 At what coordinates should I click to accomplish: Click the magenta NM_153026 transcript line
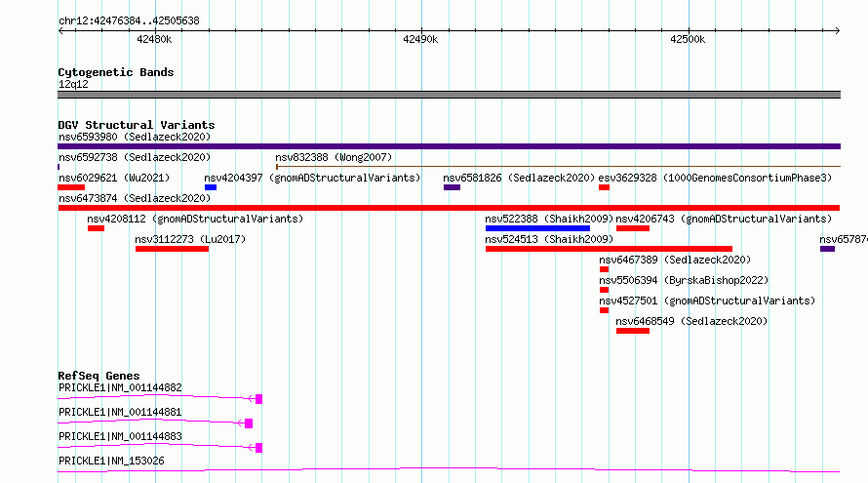click(449, 470)
